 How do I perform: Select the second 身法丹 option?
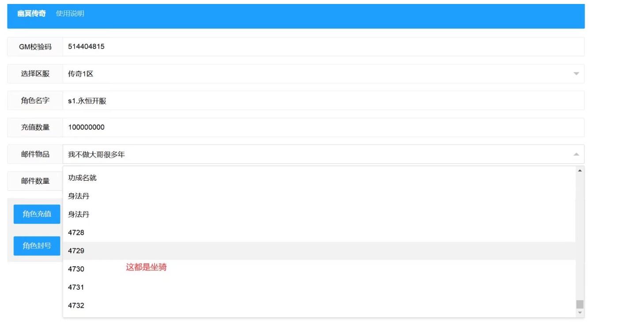79,214
